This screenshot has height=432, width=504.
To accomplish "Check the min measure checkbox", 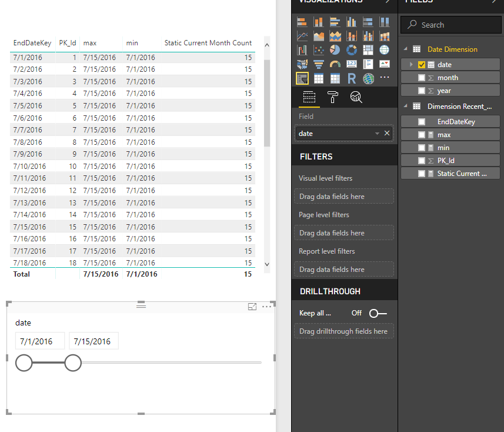I will point(422,148).
